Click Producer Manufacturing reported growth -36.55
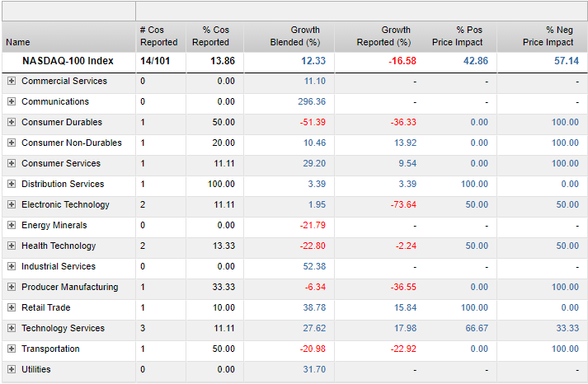Viewport: 588px width, 384px height. (403, 287)
